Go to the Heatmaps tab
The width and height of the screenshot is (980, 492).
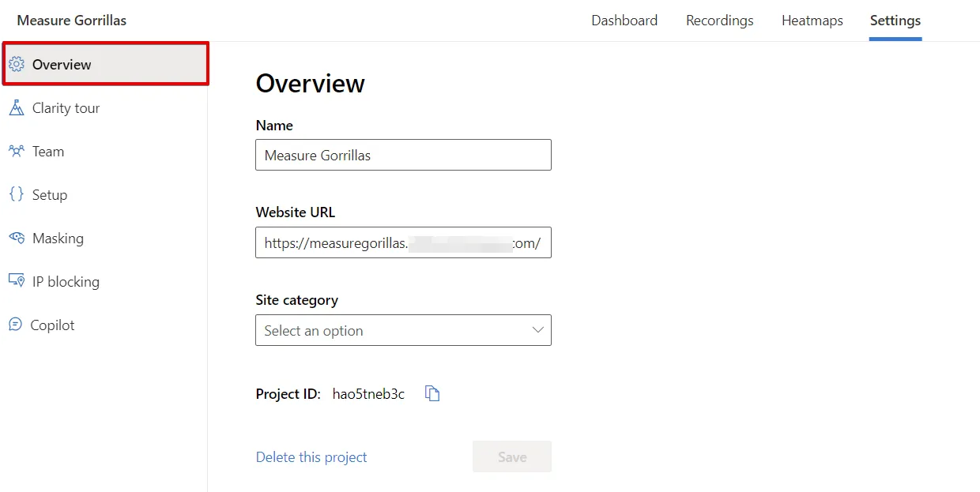pos(812,21)
